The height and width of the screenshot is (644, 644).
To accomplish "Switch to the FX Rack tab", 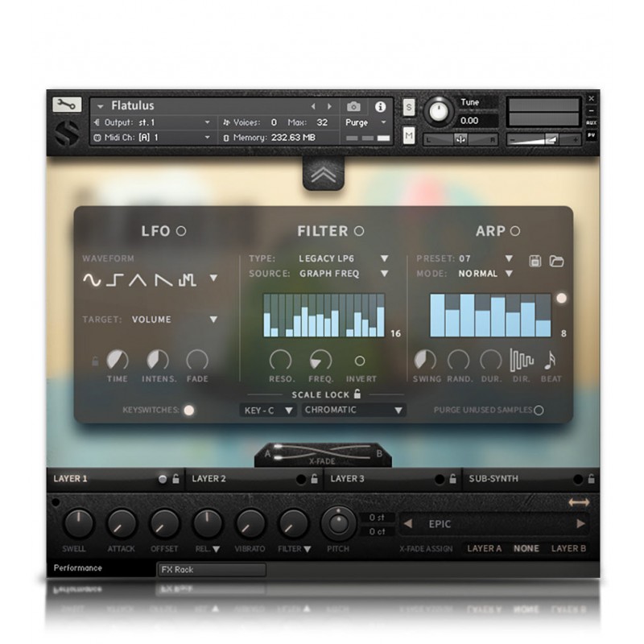I will point(211,569).
